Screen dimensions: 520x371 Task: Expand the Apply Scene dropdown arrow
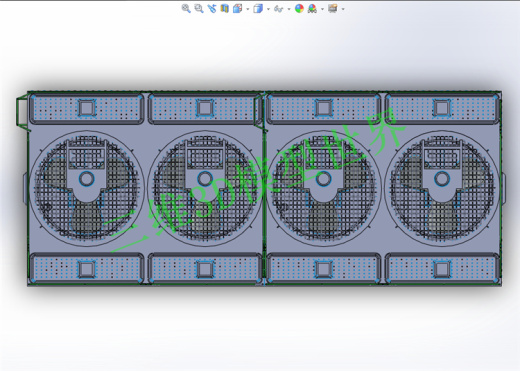click(322, 9)
